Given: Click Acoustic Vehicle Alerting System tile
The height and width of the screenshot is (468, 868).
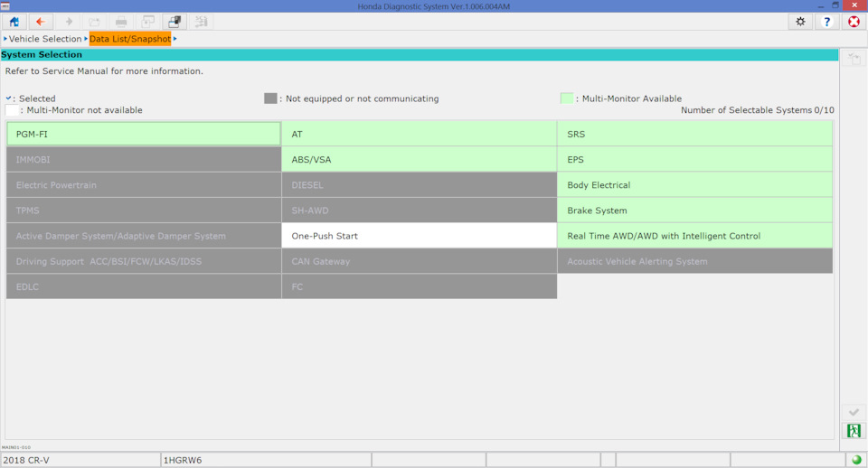Looking at the screenshot, I should (x=694, y=261).
